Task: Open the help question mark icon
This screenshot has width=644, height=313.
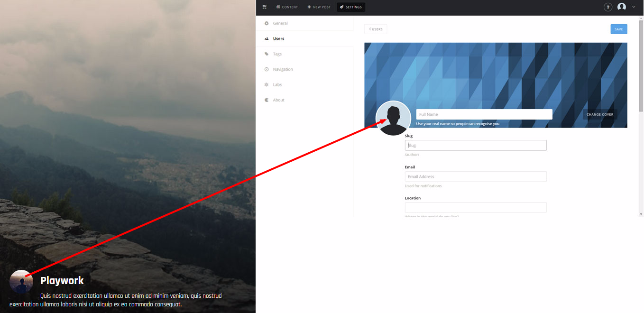Action: pyautogui.click(x=608, y=7)
